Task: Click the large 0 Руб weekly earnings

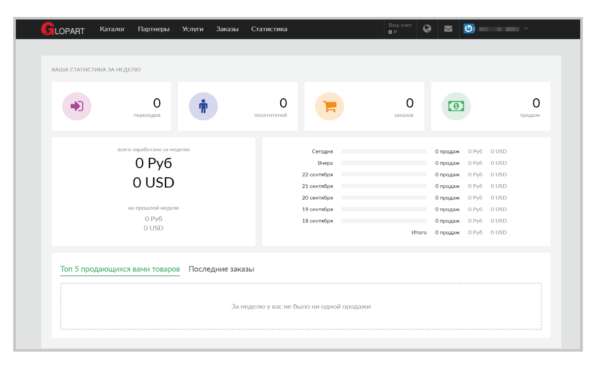Action: [x=153, y=163]
